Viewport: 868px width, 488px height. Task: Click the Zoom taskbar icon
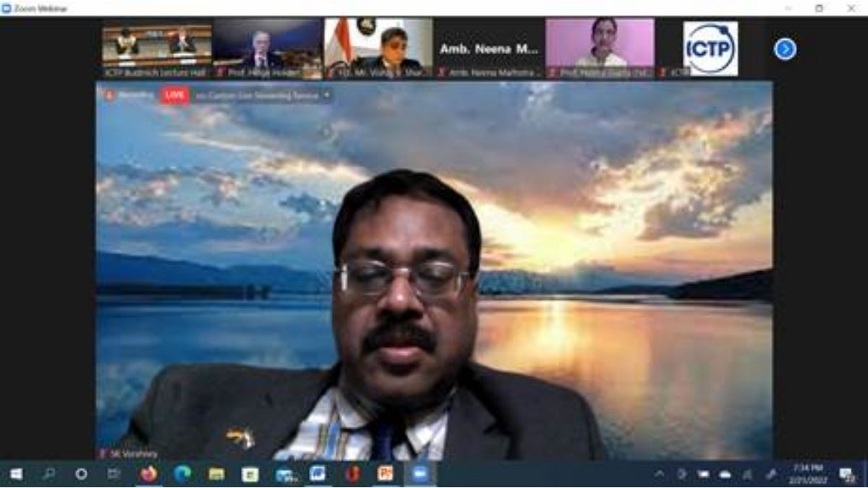pyautogui.click(x=420, y=474)
